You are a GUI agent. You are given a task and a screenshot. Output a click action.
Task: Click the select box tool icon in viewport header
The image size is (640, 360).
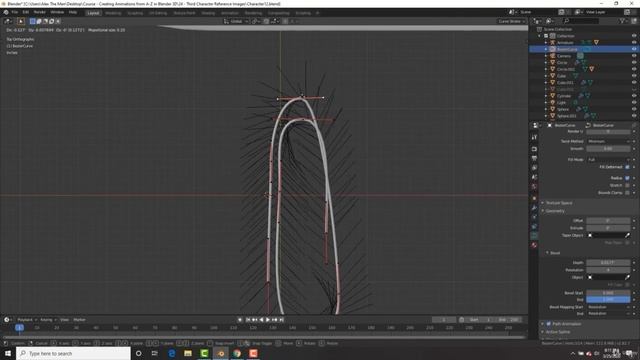[x=21, y=21]
